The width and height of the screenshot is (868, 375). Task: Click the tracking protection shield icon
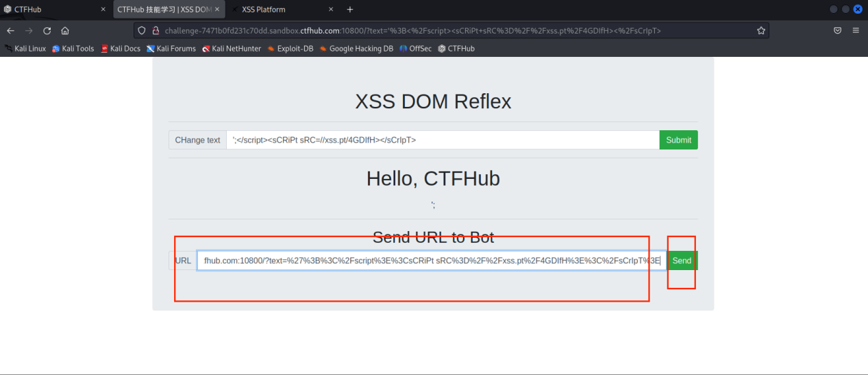(x=142, y=31)
